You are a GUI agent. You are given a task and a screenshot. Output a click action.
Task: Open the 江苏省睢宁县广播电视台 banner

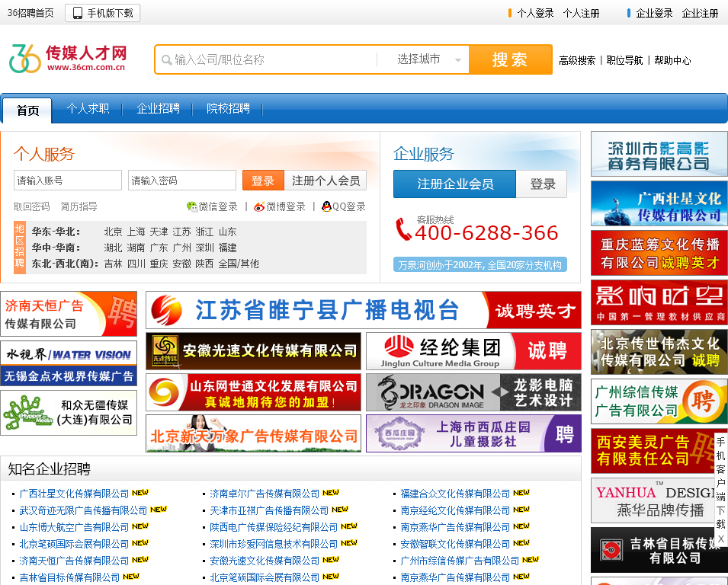click(364, 310)
